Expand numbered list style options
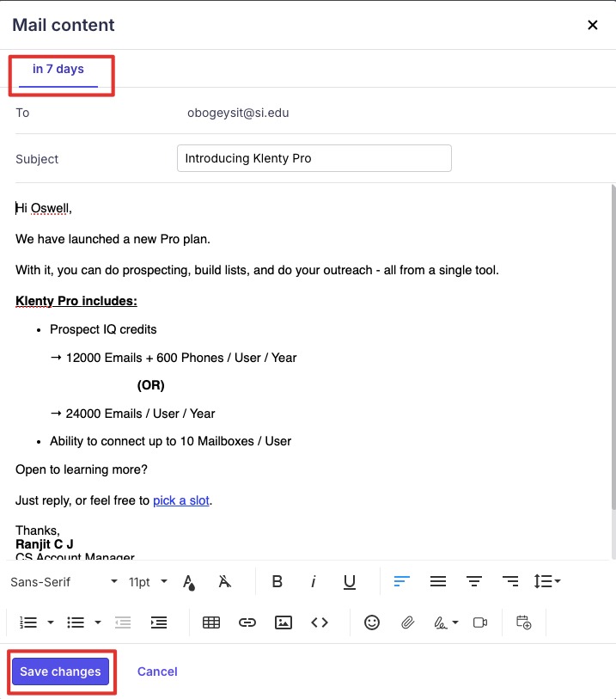616x699 pixels. (51, 622)
